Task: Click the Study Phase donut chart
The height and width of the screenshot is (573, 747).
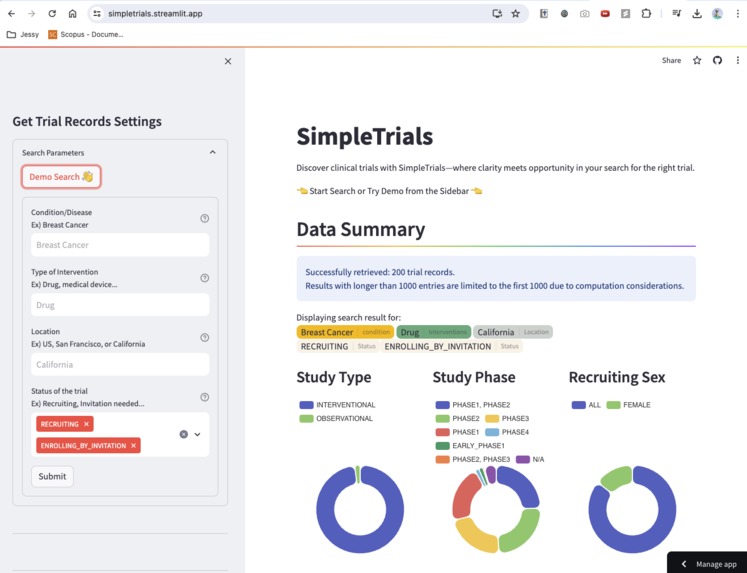Action: 496,509
